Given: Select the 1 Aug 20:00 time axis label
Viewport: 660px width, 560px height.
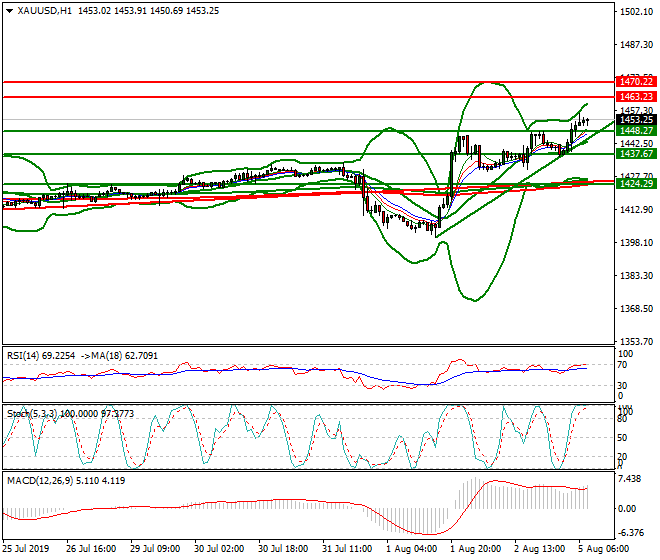Looking at the screenshot, I should (476, 549).
